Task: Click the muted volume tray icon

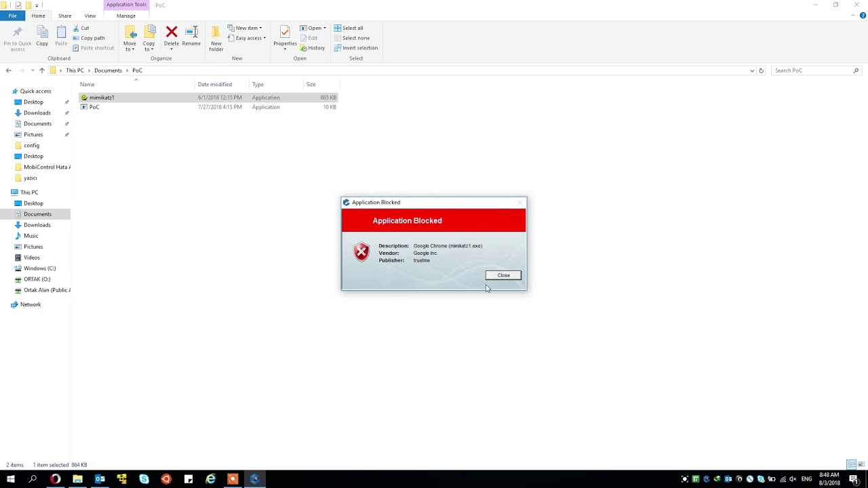Action: (x=793, y=479)
